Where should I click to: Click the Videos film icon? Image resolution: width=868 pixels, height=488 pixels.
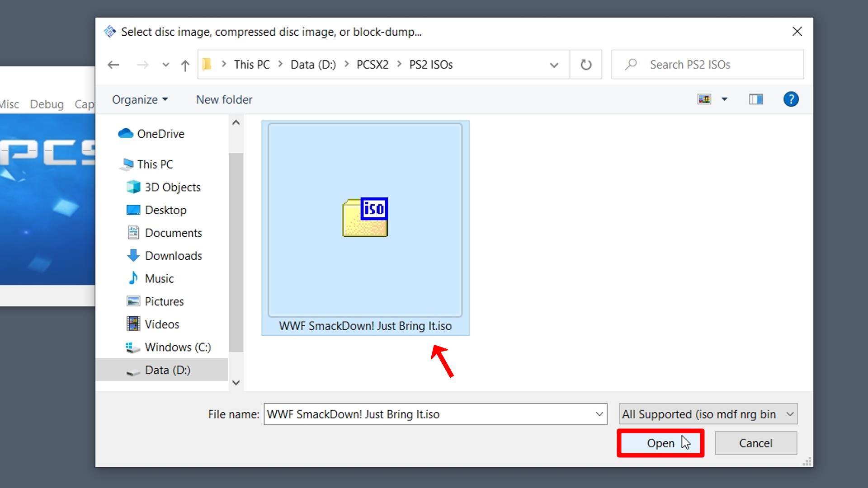tap(133, 324)
